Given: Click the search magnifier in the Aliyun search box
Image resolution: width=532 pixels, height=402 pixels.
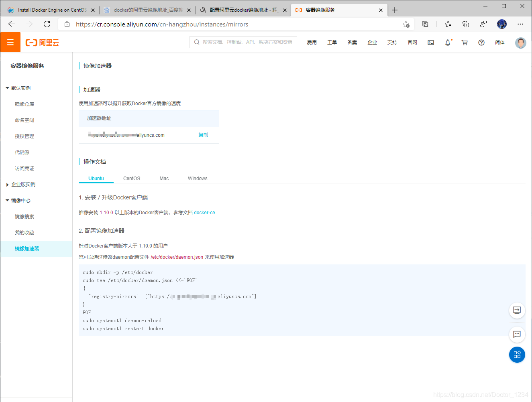Looking at the screenshot, I should click(197, 42).
